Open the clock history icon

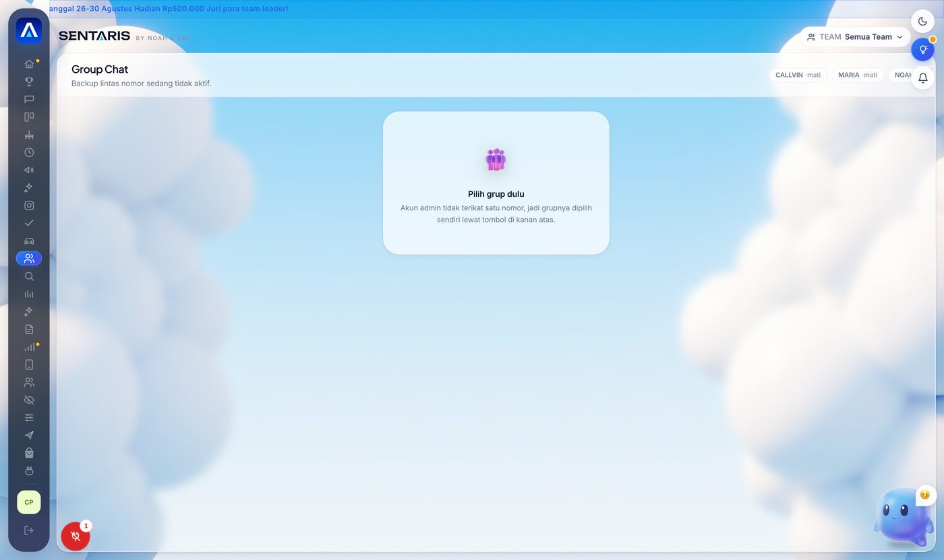29,152
